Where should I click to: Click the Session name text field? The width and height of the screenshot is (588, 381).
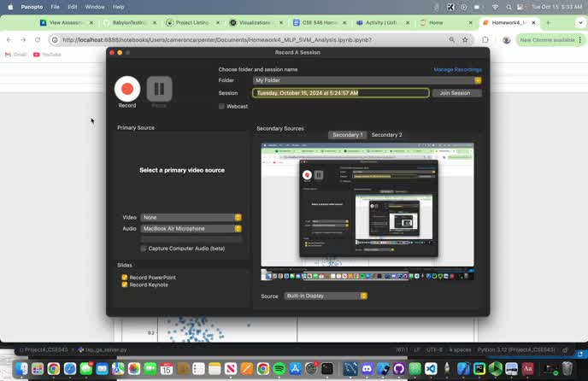click(x=340, y=93)
